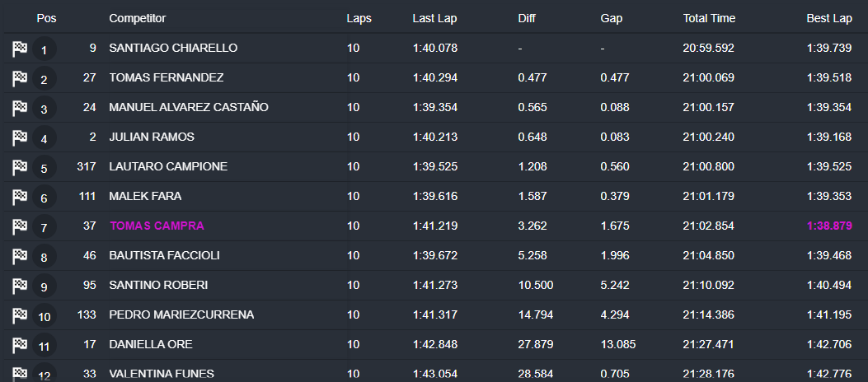Click checkered flag icon for Santino Roberi
This screenshot has height=382, width=868.
tap(20, 286)
